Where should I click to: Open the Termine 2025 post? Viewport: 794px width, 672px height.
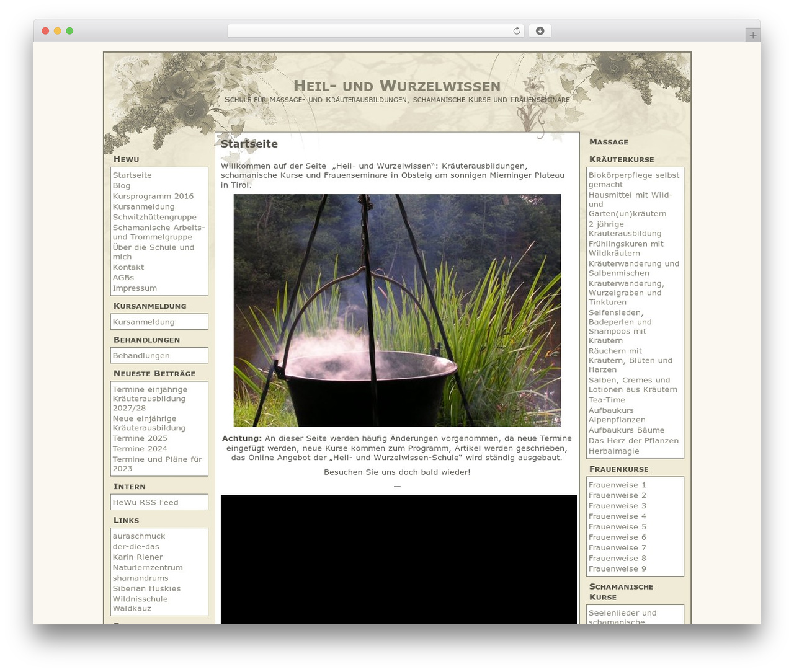tap(140, 438)
